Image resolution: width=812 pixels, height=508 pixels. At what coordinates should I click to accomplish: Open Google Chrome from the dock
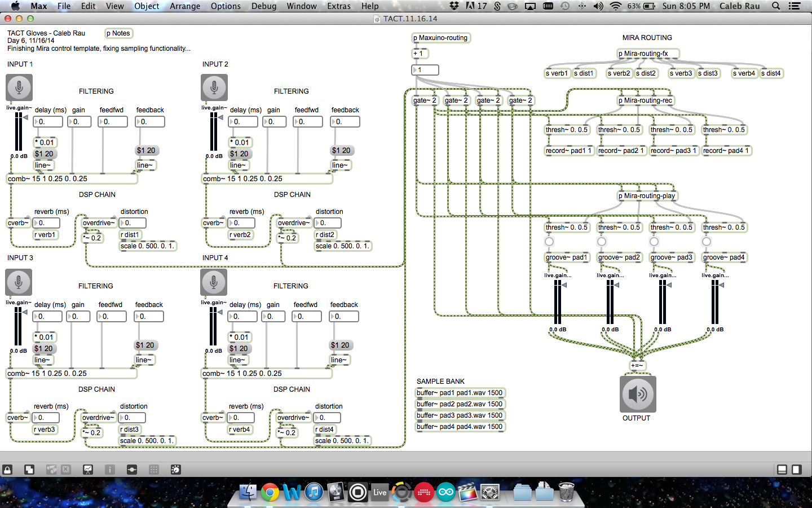click(270, 493)
